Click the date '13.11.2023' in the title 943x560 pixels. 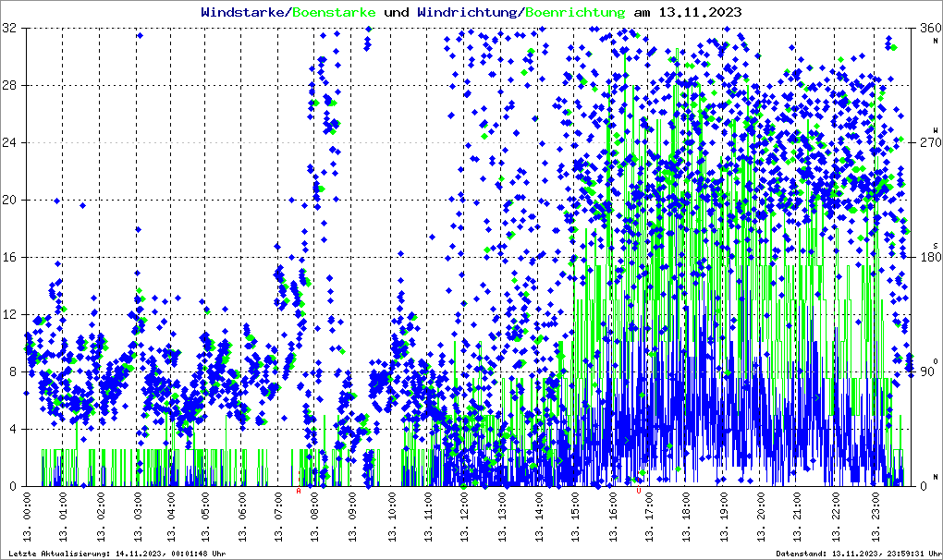(x=699, y=12)
